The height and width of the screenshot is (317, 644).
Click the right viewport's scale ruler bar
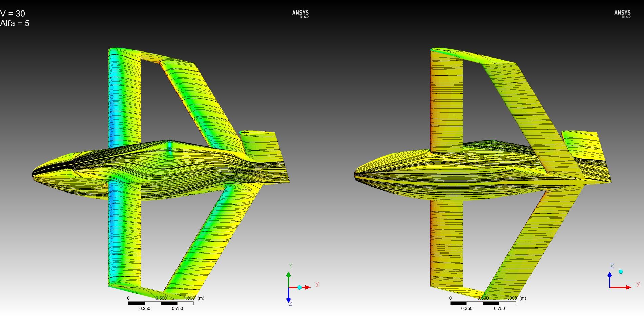(483, 303)
